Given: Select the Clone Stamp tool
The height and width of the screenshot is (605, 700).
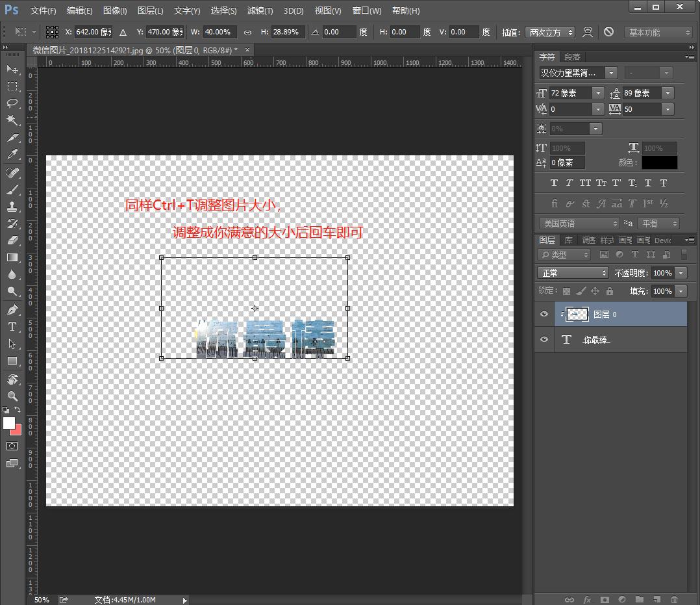Looking at the screenshot, I should click(12, 207).
